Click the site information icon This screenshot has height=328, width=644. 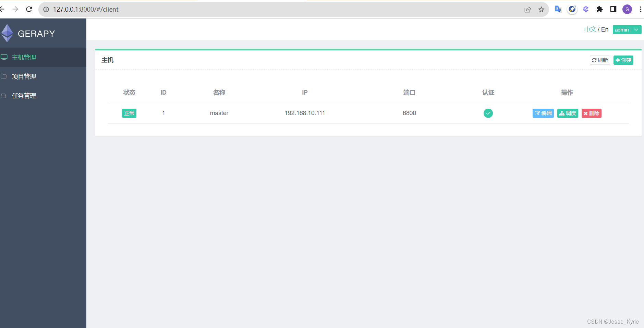[x=46, y=9]
